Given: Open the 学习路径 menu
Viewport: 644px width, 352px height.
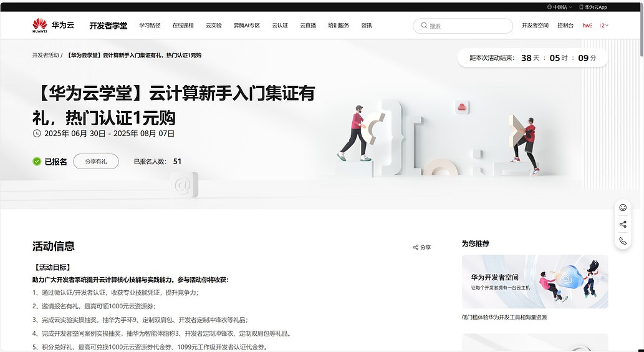Looking at the screenshot, I should pos(150,26).
